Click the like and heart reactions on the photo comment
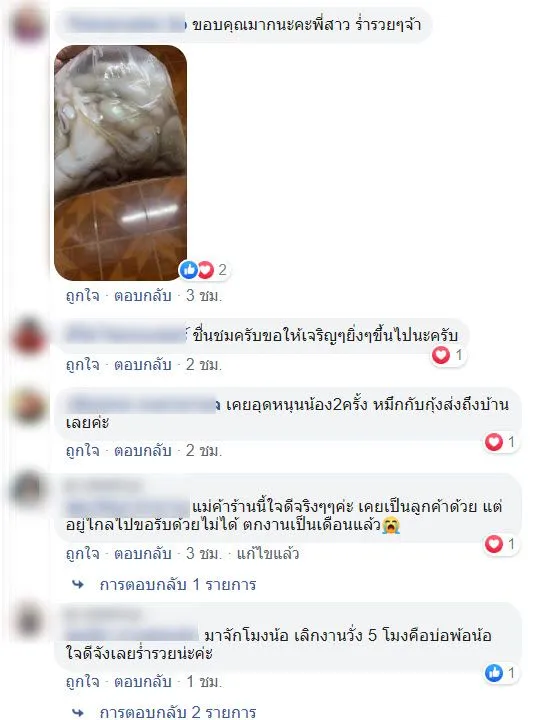The height and width of the screenshot is (720, 559). point(204,270)
